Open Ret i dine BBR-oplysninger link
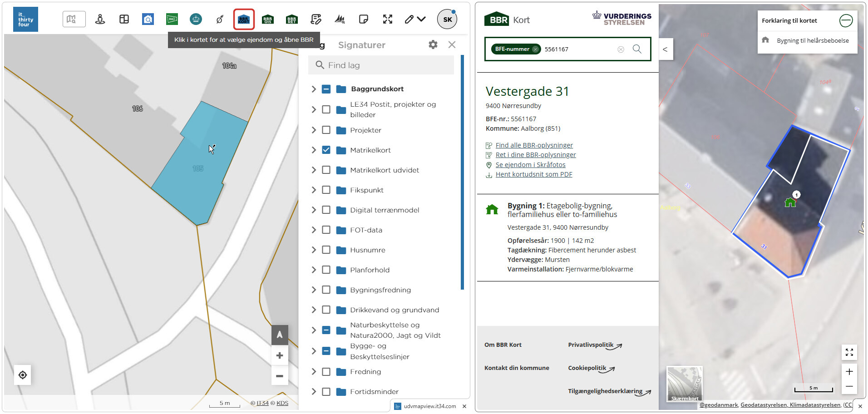Image resolution: width=868 pixels, height=414 pixels. tap(536, 155)
